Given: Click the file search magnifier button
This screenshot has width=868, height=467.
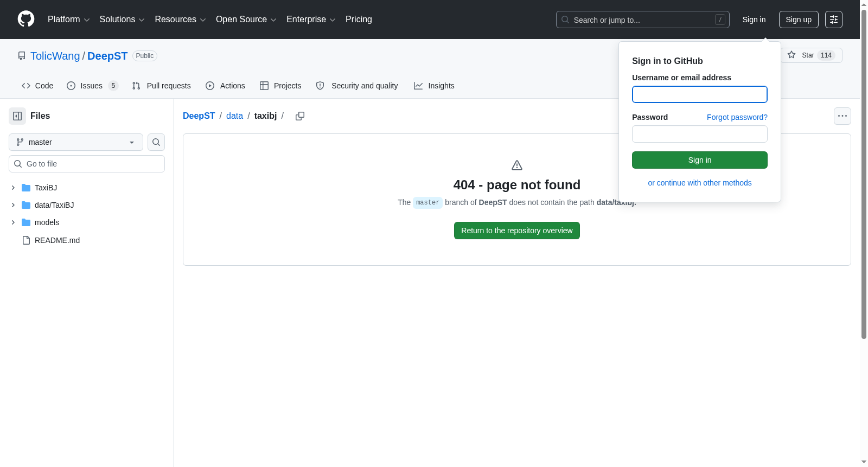Looking at the screenshot, I should (x=156, y=142).
